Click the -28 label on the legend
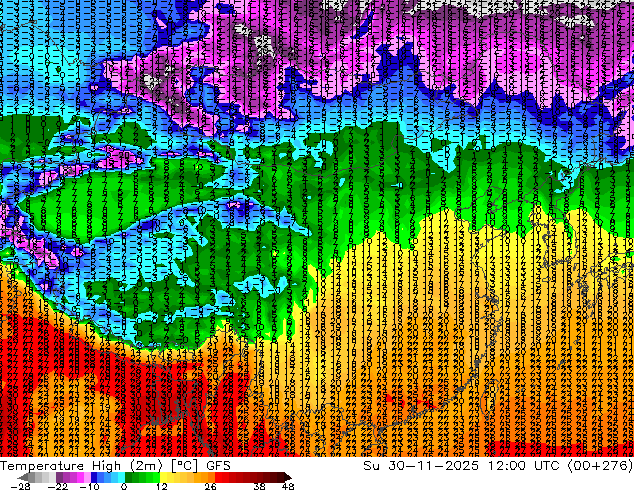 coord(20,486)
